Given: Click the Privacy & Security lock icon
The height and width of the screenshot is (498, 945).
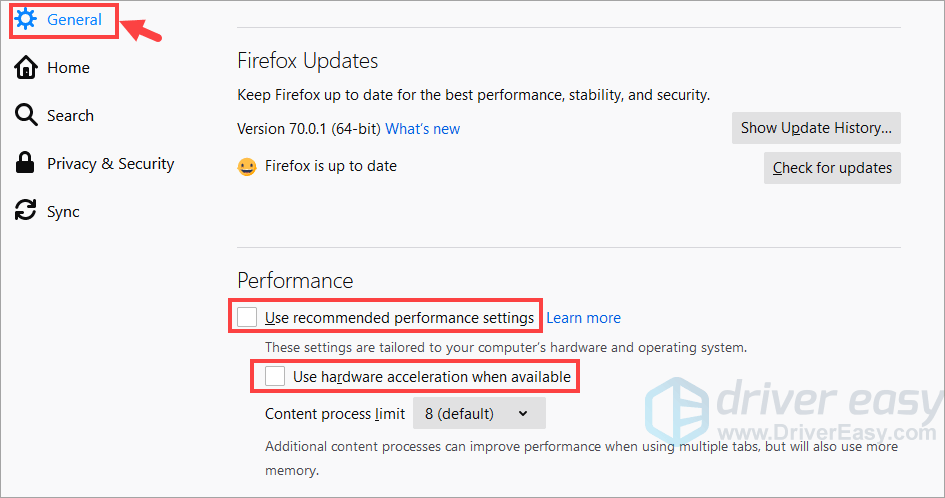Looking at the screenshot, I should point(26,163).
